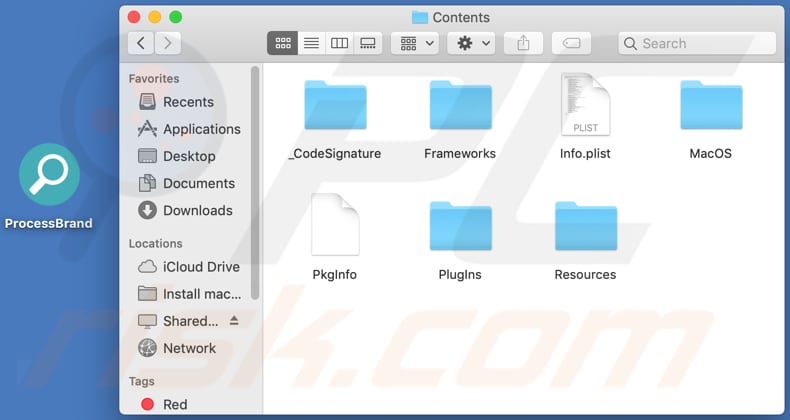The width and height of the screenshot is (790, 420).
Task: Switch to icon view
Action: pyautogui.click(x=283, y=43)
